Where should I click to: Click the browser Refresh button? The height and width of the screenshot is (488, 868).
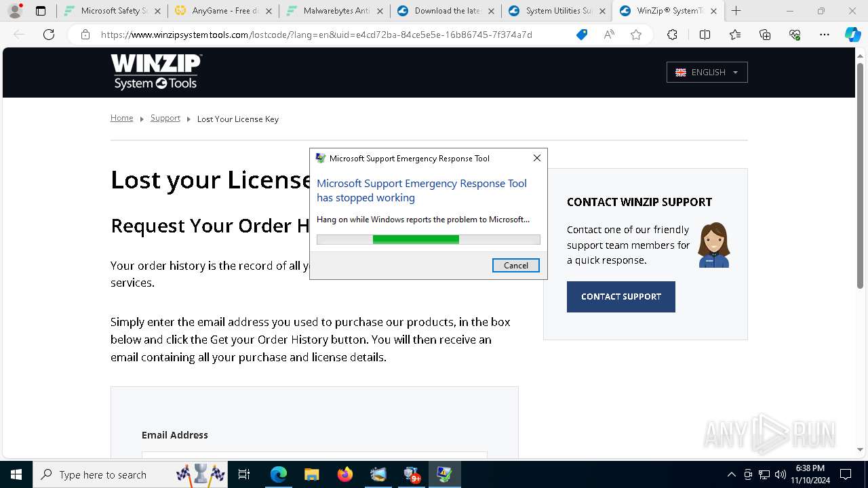pyautogui.click(x=49, y=35)
